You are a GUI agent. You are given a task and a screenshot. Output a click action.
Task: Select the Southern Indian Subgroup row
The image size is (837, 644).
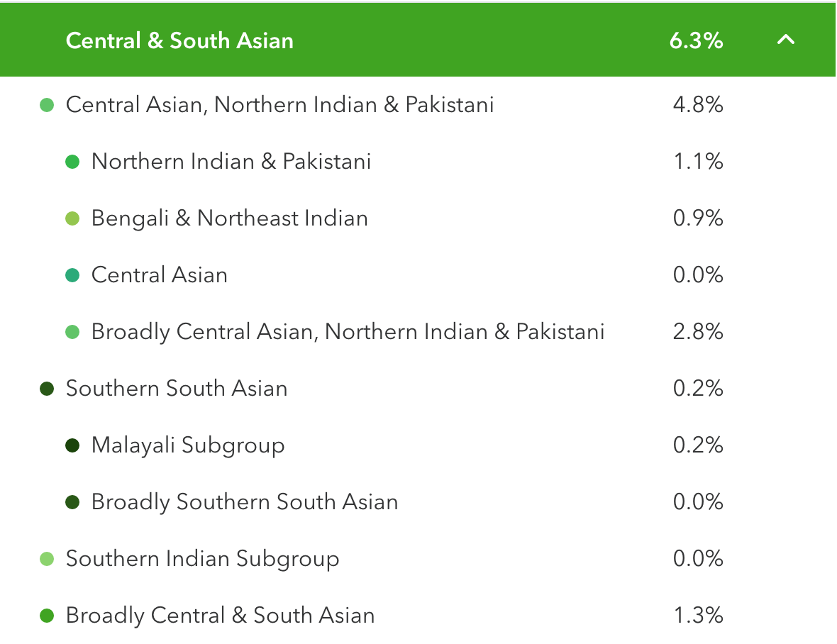tap(417, 559)
